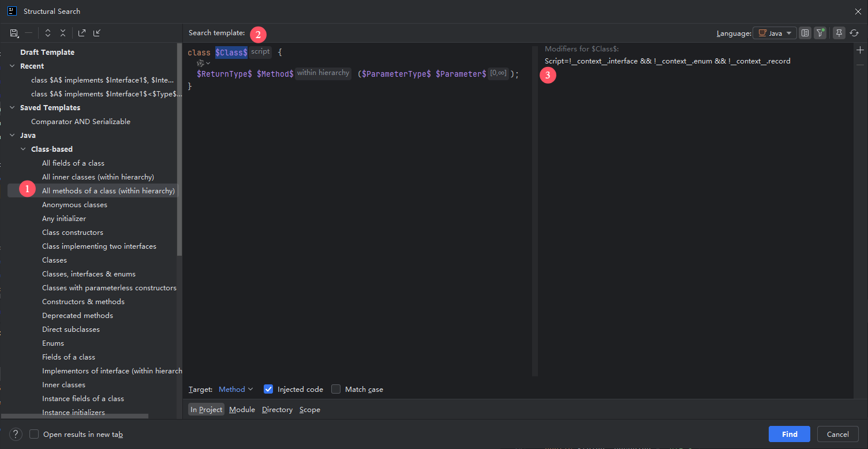The image size is (868, 449).
Task: Select Any initializer template
Action: (x=64, y=218)
